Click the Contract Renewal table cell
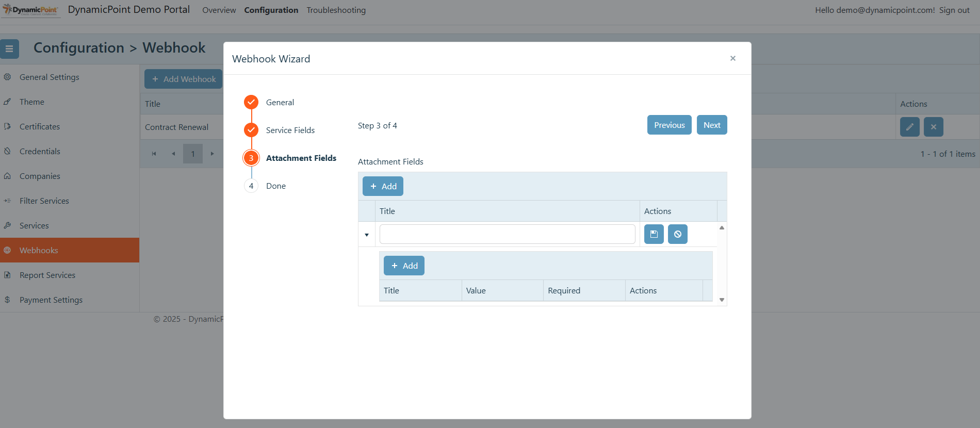Screen dimensions: 980x428 [x=182, y=127]
